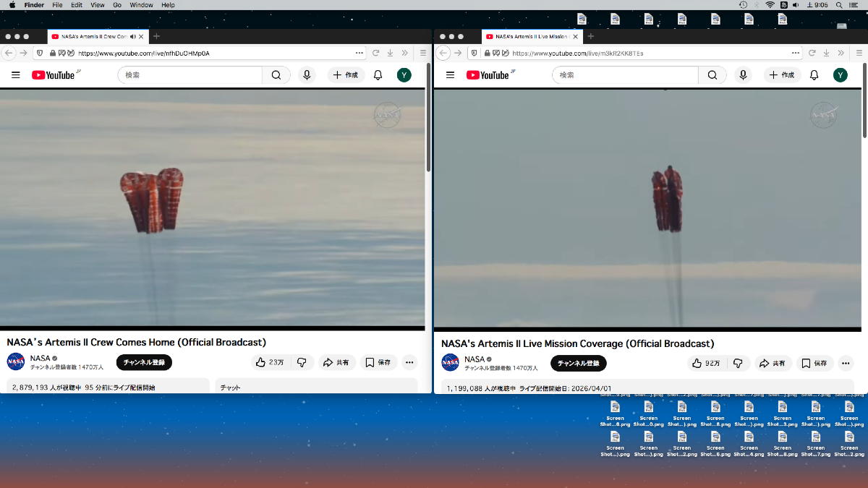Open more actions menu under Live Mission Coverage video
This screenshot has height=488, width=868.
(846, 364)
